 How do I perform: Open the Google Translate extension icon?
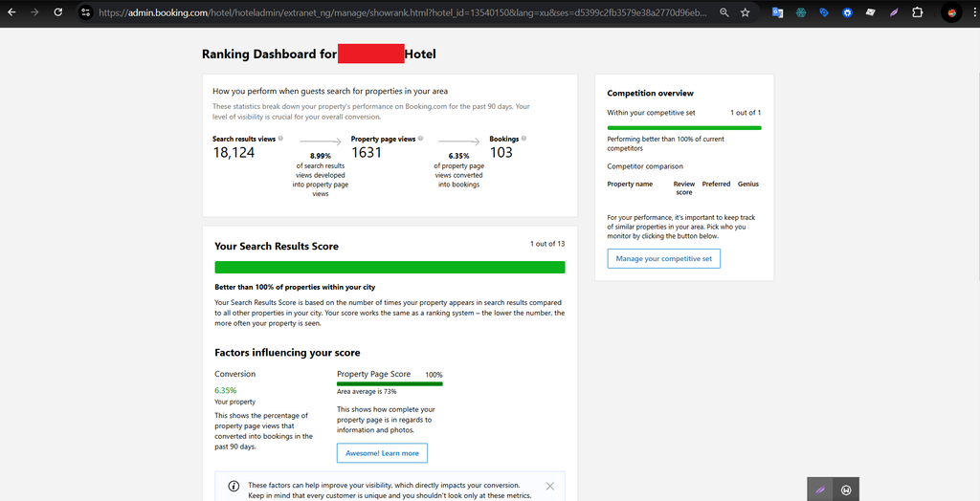click(x=777, y=12)
